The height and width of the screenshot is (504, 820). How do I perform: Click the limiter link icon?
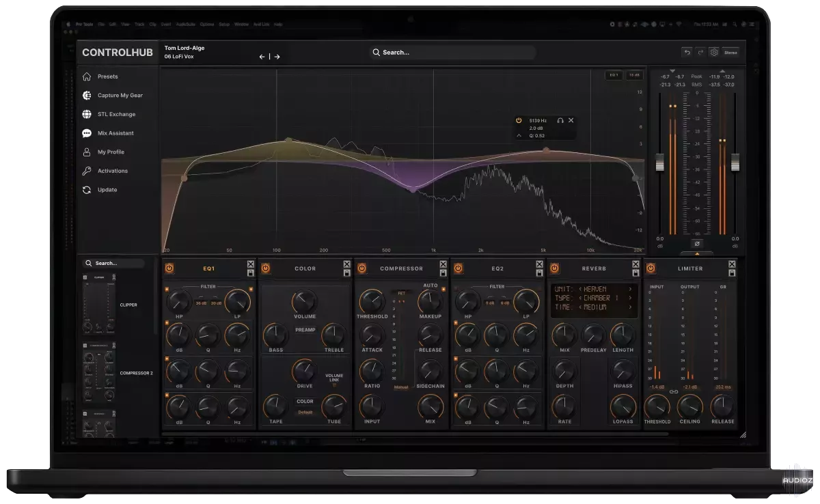[x=673, y=391]
